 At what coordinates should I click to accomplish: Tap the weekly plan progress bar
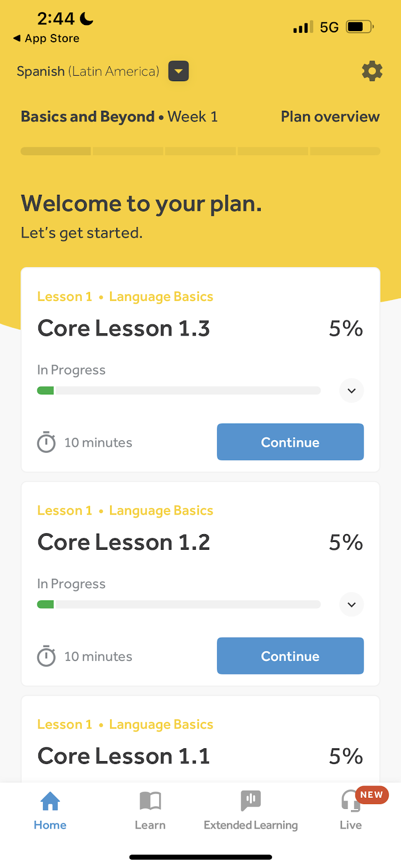[x=200, y=151]
